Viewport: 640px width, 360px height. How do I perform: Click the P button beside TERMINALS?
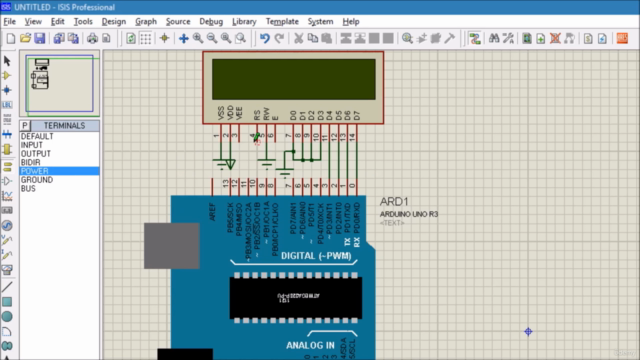tap(25, 126)
